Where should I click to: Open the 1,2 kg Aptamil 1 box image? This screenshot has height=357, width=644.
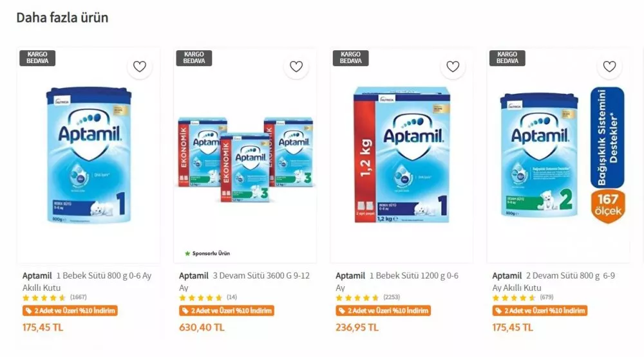[401, 156]
